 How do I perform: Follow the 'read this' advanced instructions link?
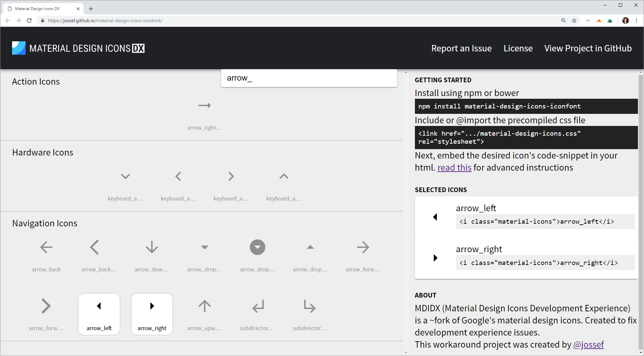[x=454, y=168]
